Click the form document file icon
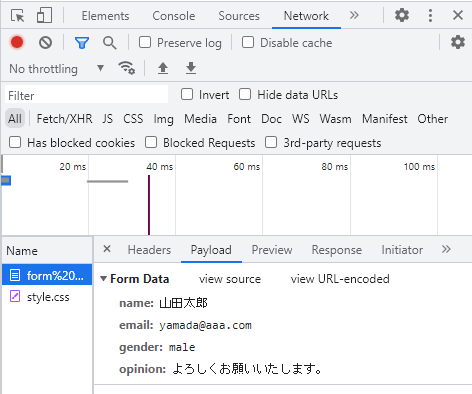The image size is (472, 394). coord(15,275)
